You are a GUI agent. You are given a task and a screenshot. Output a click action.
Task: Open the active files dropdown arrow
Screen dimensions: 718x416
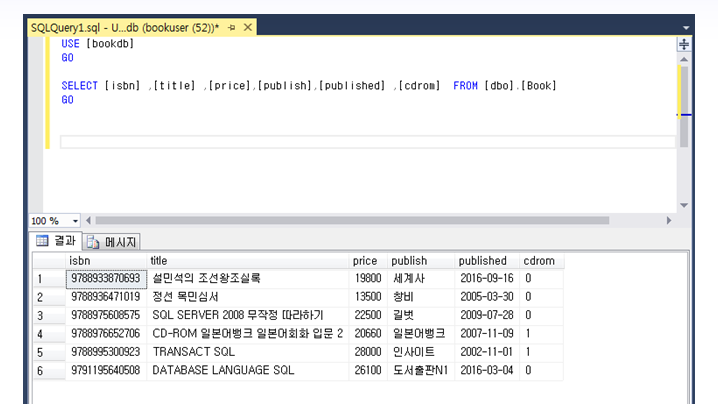(x=685, y=28)
